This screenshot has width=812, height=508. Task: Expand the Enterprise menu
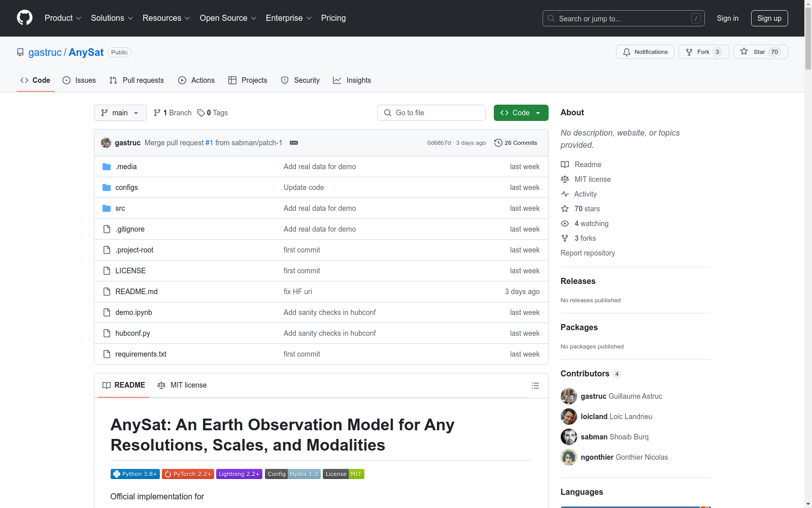[289, 18]
